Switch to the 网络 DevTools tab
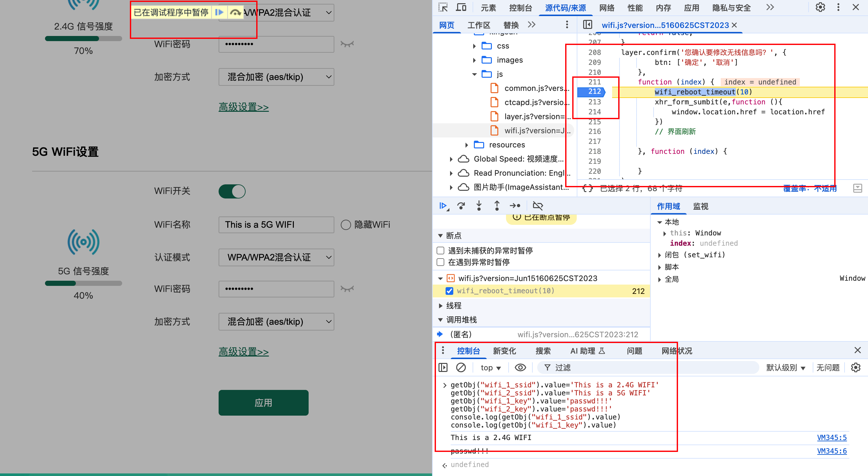The height and width of the screenshot is (476, 868). pyautogui.click(x=607, y=8)
